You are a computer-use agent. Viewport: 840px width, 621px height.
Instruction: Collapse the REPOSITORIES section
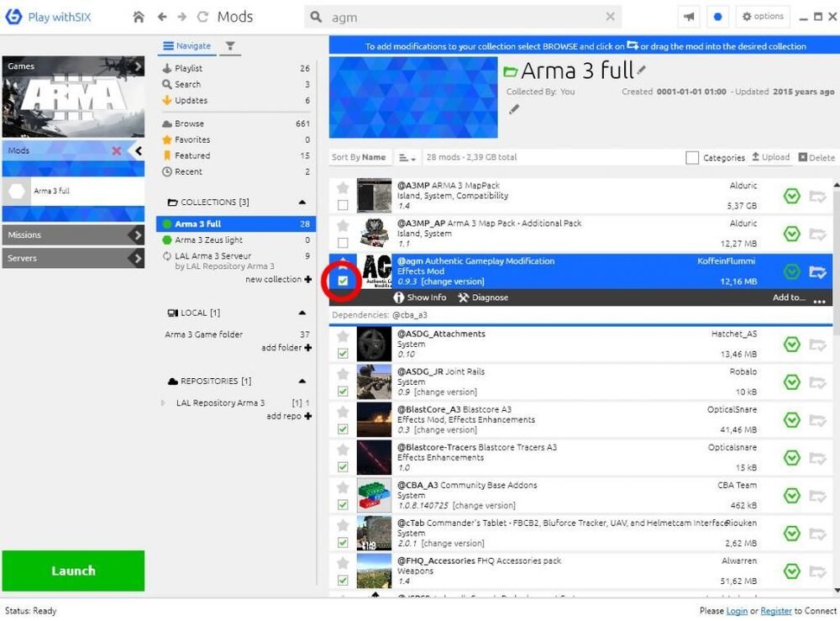tap(302, 381)
